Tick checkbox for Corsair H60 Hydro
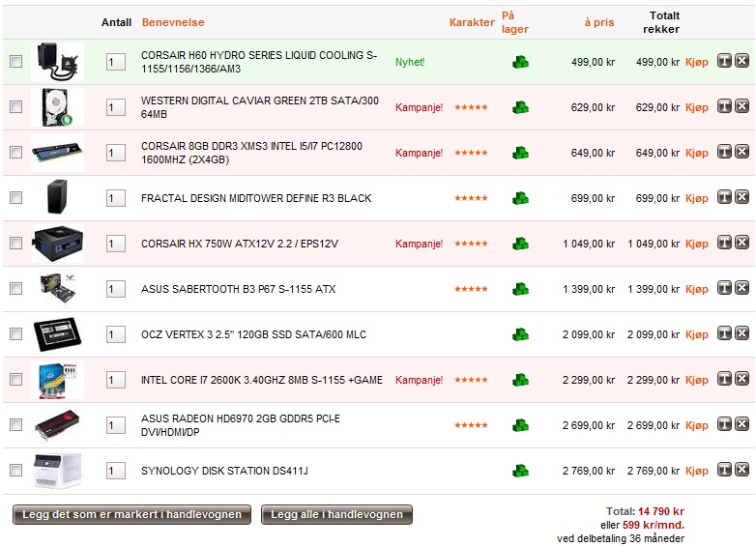Viewport: 756px width, 547px height. coord(15,61)
